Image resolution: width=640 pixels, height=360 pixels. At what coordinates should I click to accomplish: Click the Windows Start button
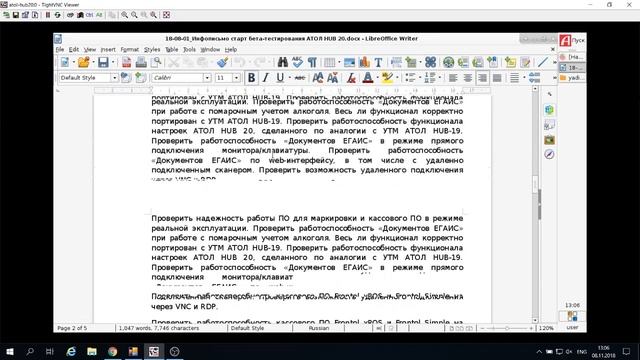pos(9,351)
